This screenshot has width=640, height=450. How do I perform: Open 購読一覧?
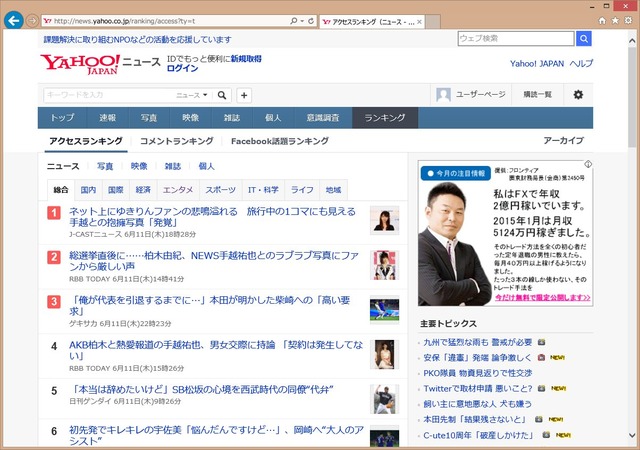(538, 95)
